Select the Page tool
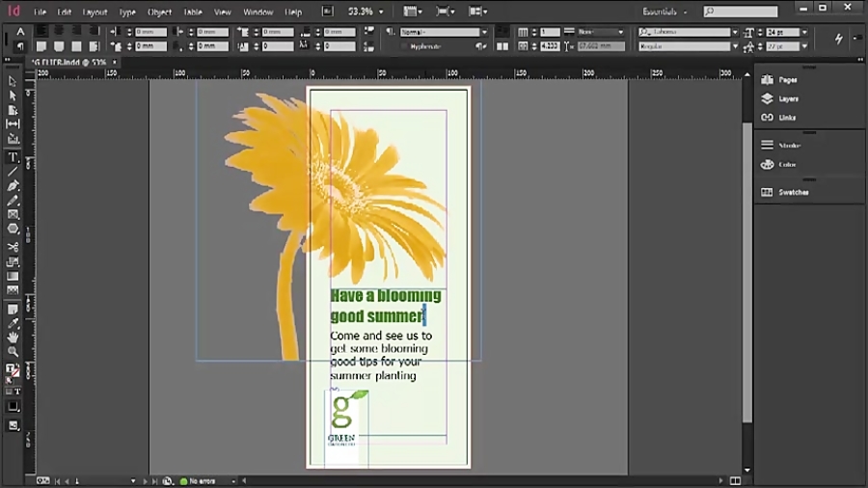 pyautogui.click(x=13, y=110)
